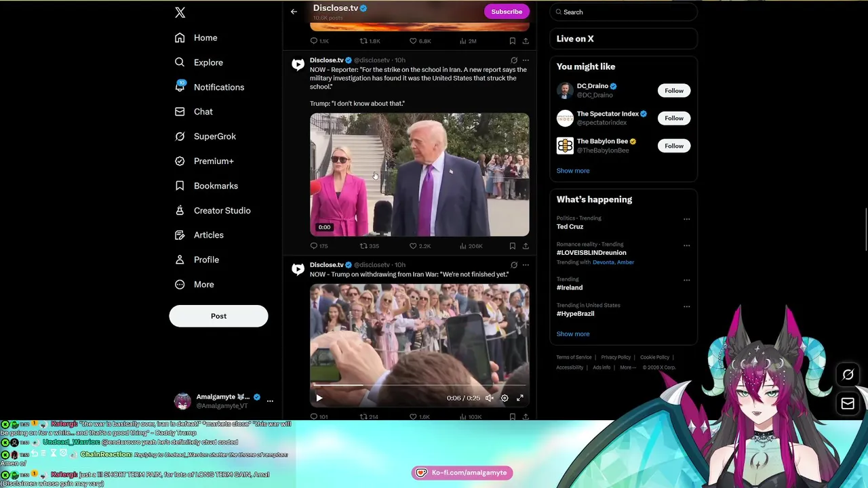
Task: Bookmark the Iran school strike post
Action: [x=513, y=246]
